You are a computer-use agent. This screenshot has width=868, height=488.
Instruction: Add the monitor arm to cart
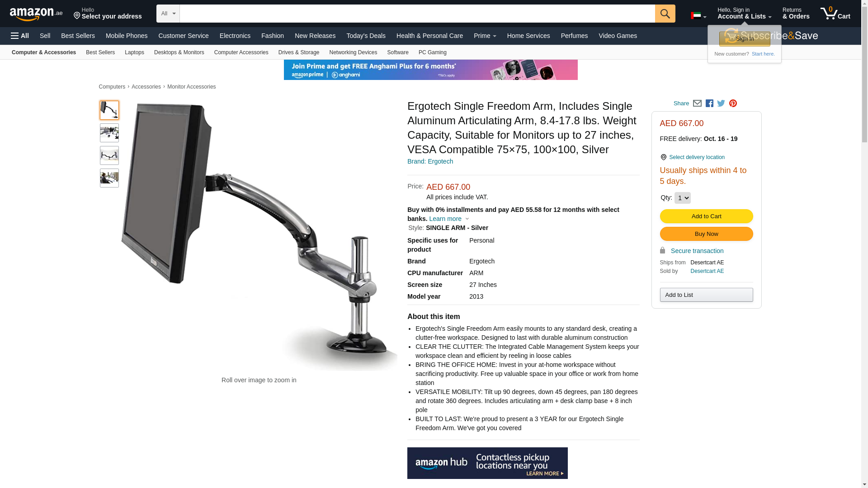[x=706, y=216]
